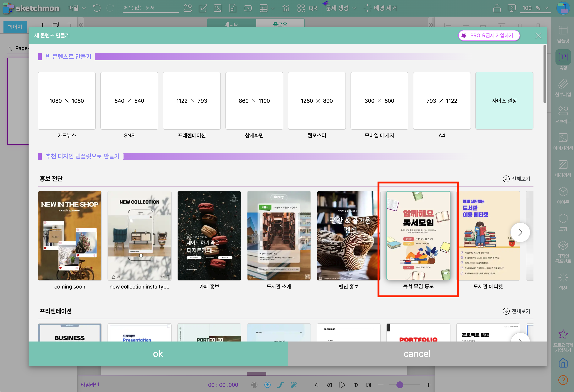574x392 pixels.
Task: Expand 홍보 전단 전체보기
Action: 516,179
